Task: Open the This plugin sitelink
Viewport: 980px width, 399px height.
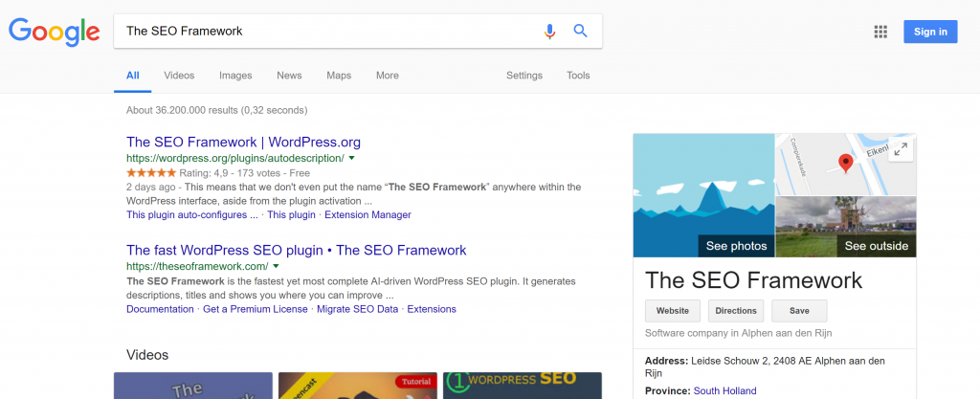Action: point(291,214)
